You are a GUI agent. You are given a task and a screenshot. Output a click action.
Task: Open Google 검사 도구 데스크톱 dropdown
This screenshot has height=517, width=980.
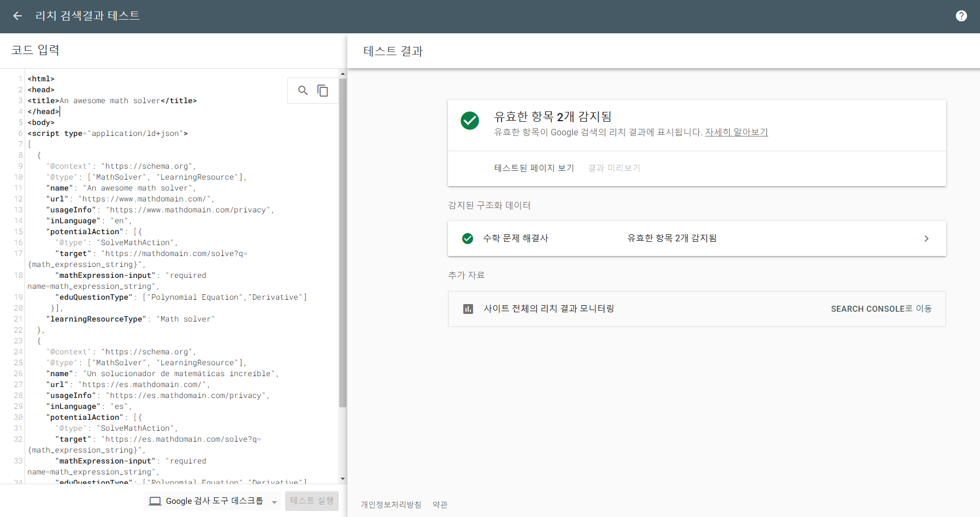[213, 501]
